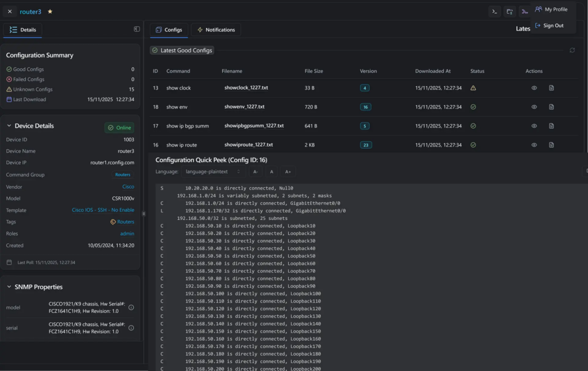The width and height of the screenshot is (588, 371).
Task: View showenv_1227.txt with eye icon
Action: click(x=534, y=107)
